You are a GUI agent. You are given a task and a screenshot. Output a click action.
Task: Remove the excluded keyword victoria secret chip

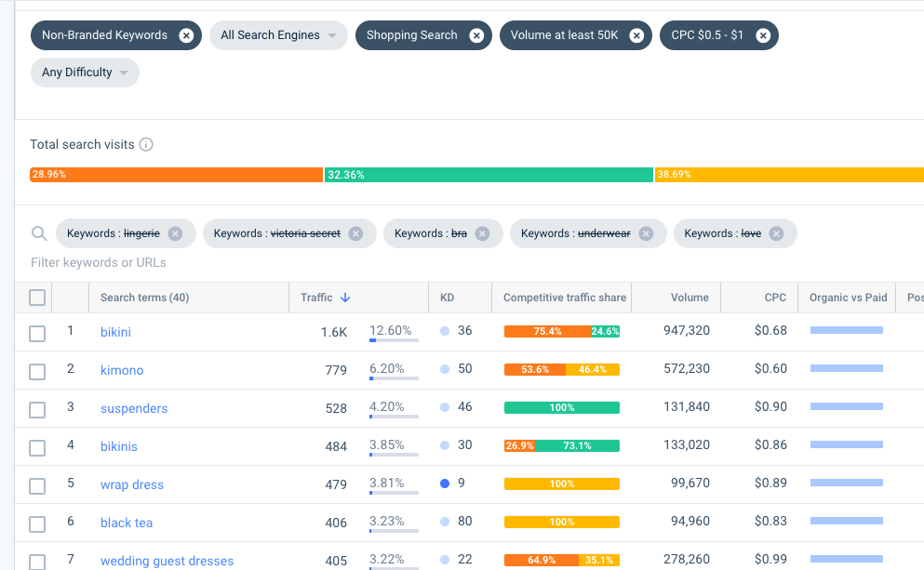(355, 233)
